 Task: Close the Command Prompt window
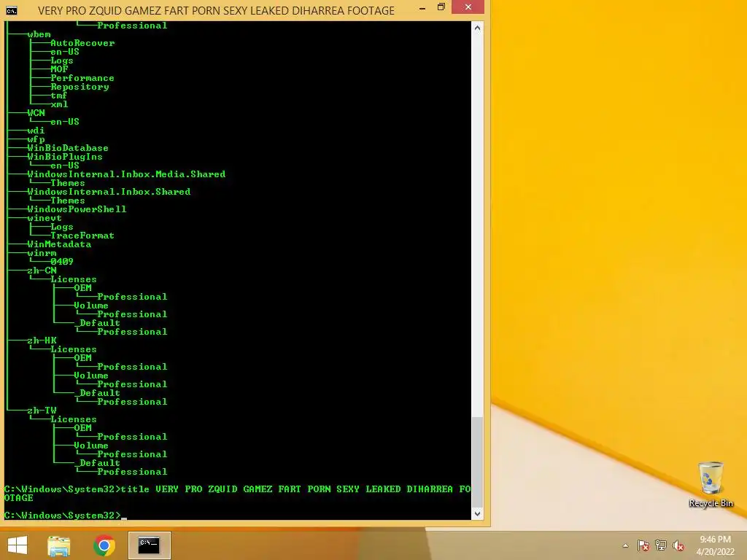click(x=468, y=7)
